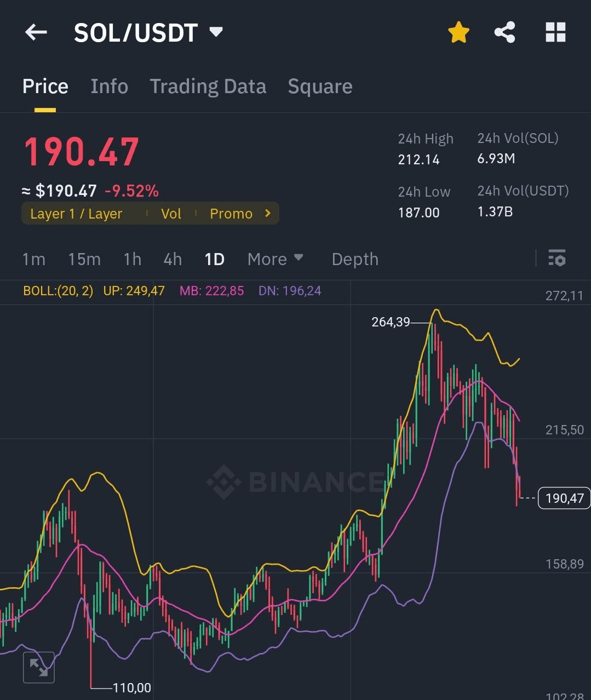Switch to the Trading Data tab
Screen dimensions: 591x700
click(x=208, y=87)
